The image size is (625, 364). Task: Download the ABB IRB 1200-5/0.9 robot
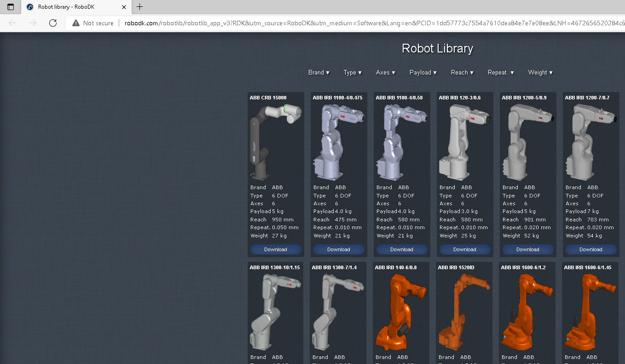[528, 249]
